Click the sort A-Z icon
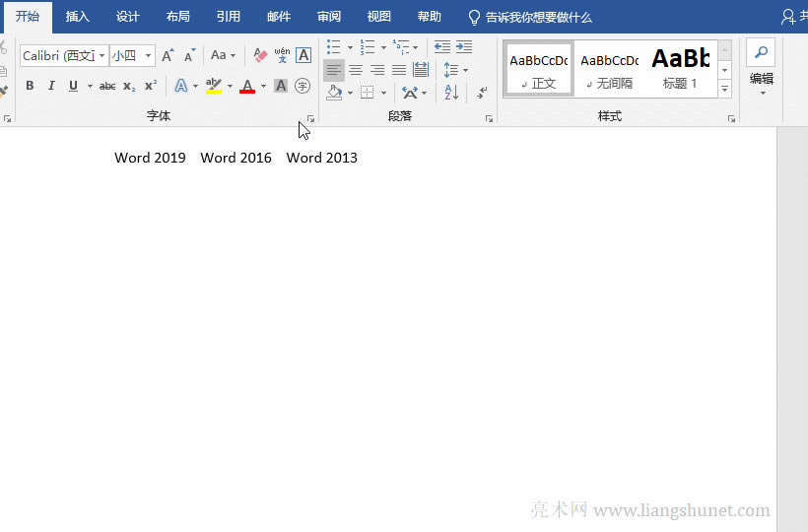Viewport: 808px width, 532px height. pyautogui.click(x=451, y=93)
